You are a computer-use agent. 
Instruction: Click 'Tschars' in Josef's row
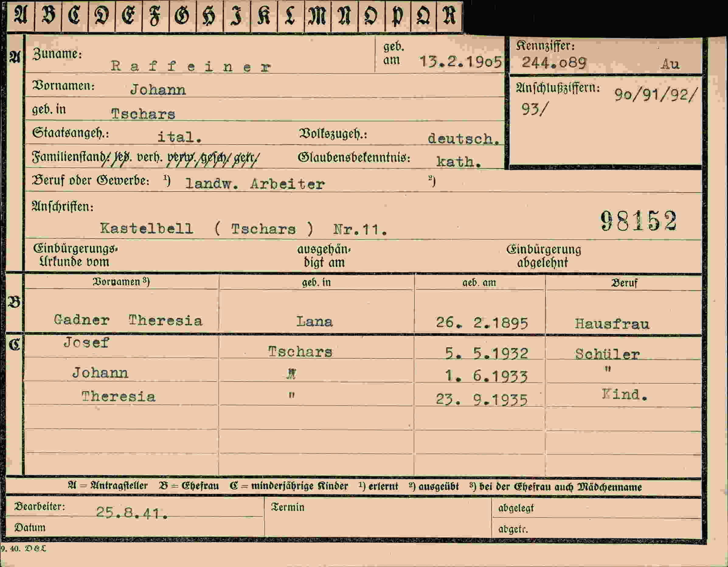300,352
